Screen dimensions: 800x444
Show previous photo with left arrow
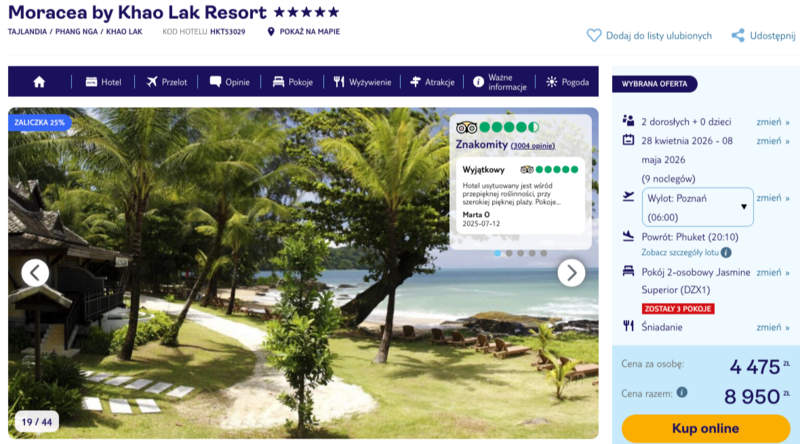click(35, 273)
